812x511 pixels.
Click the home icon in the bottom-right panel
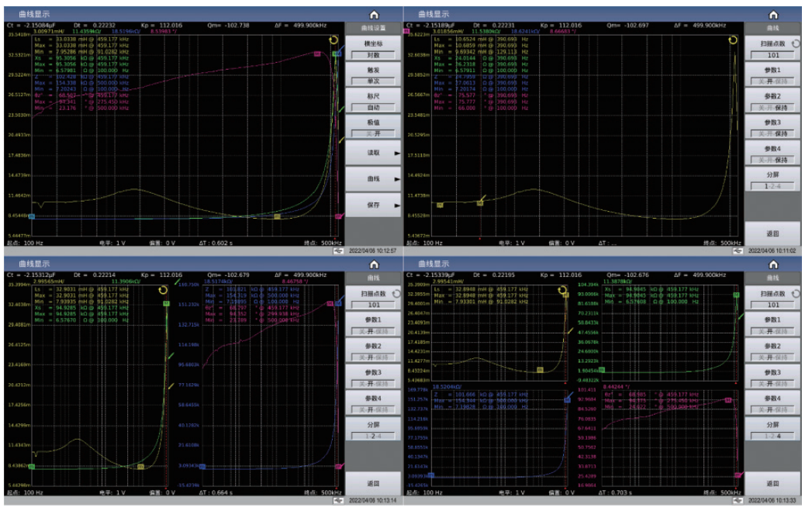(773, 264)
